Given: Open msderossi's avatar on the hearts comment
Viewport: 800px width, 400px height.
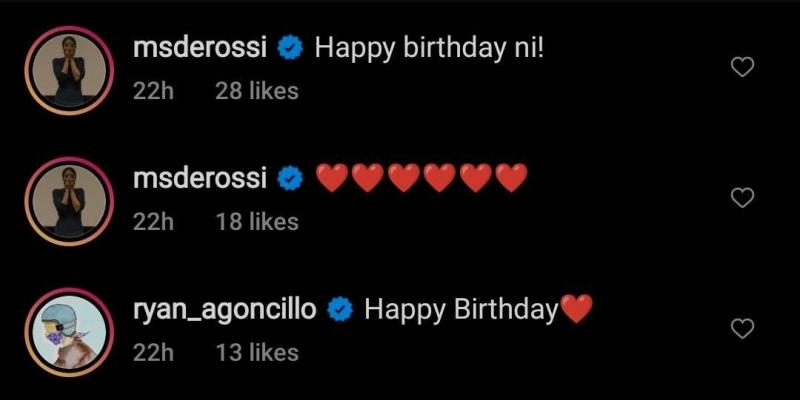Looking at the screenshot, I should coord(69,201).
